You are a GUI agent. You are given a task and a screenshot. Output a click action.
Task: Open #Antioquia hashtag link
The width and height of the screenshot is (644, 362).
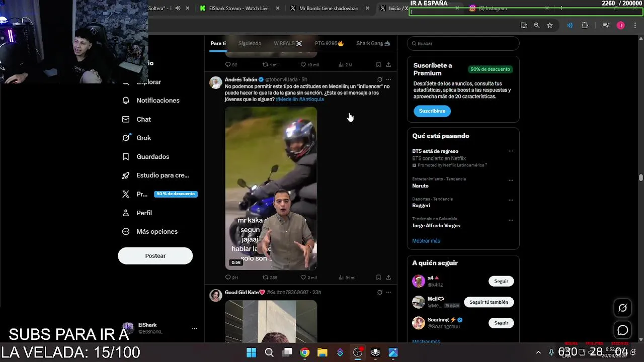(x=311, y=100)
